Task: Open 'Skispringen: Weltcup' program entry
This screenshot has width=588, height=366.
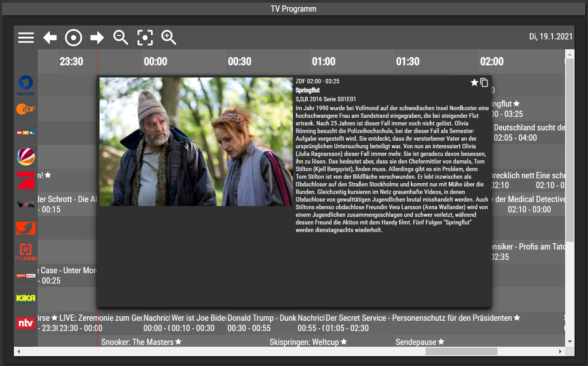Action: [x=331, y=342]
